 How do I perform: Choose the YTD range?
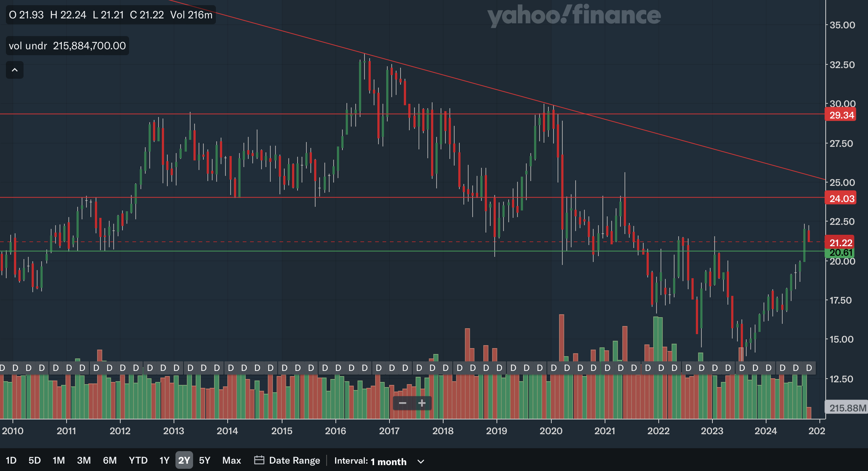pos(138,460)
